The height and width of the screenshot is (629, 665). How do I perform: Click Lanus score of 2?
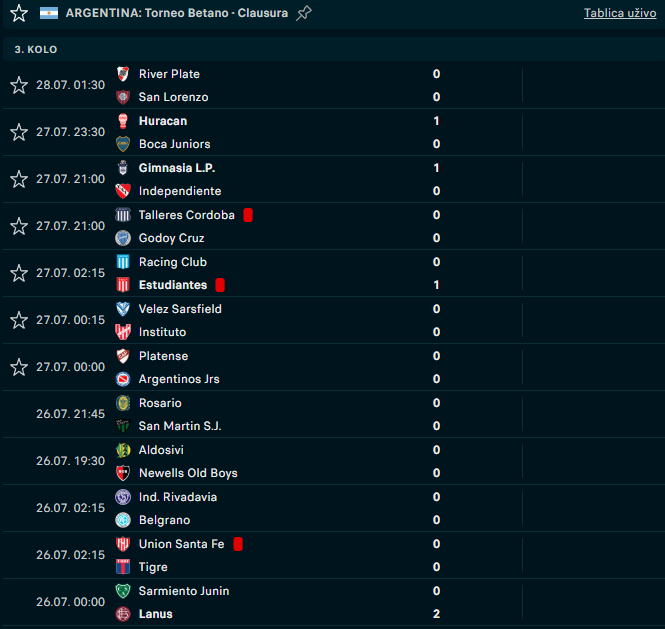[436, 614]
